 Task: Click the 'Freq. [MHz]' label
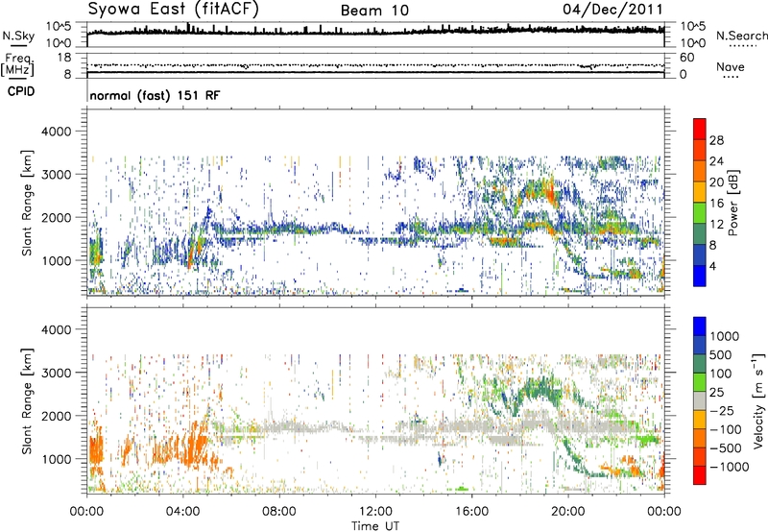pos(17,64)
